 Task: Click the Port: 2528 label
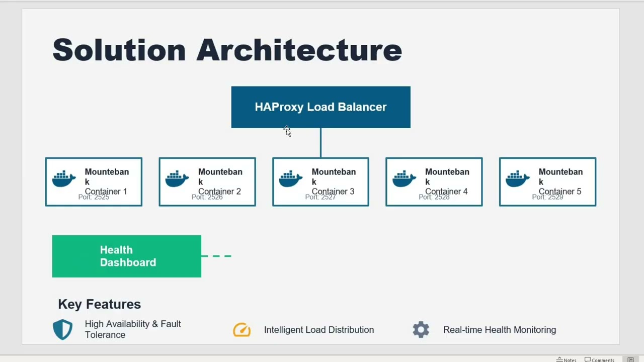[434, 197]
